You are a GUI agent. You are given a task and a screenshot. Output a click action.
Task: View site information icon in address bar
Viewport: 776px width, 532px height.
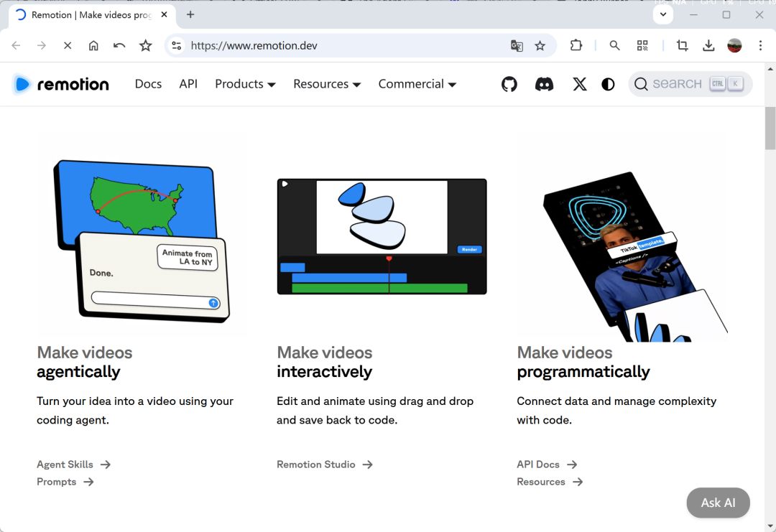177,45
